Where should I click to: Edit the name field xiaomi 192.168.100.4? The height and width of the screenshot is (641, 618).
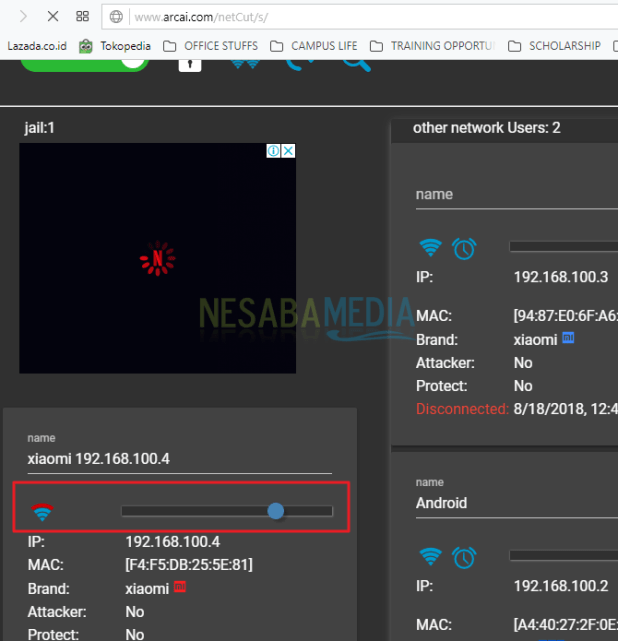tap(179, 459)
